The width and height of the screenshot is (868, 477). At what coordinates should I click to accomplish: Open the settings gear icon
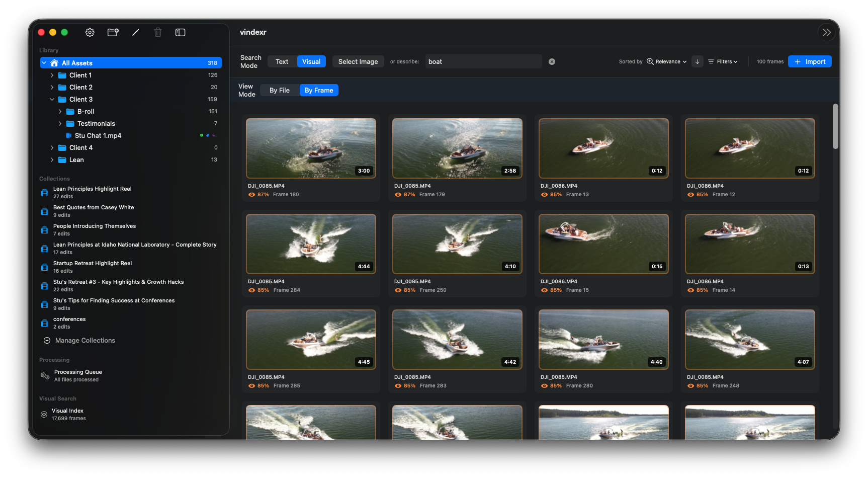[90, 32]
